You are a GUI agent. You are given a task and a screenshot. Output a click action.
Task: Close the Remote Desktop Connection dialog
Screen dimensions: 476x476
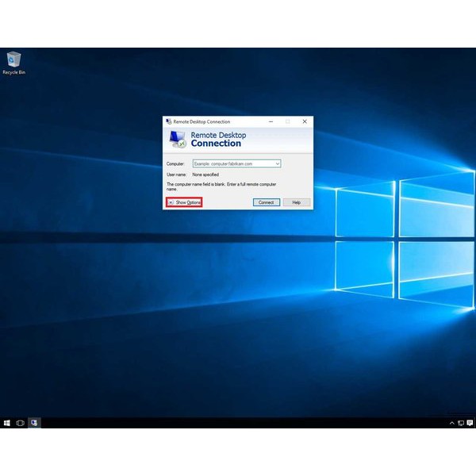tap(304, 121)
